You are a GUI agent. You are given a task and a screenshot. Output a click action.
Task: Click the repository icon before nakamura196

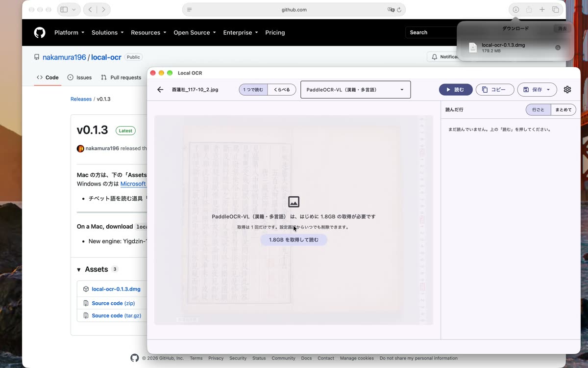pyautogui.click(x=37, y=57)
